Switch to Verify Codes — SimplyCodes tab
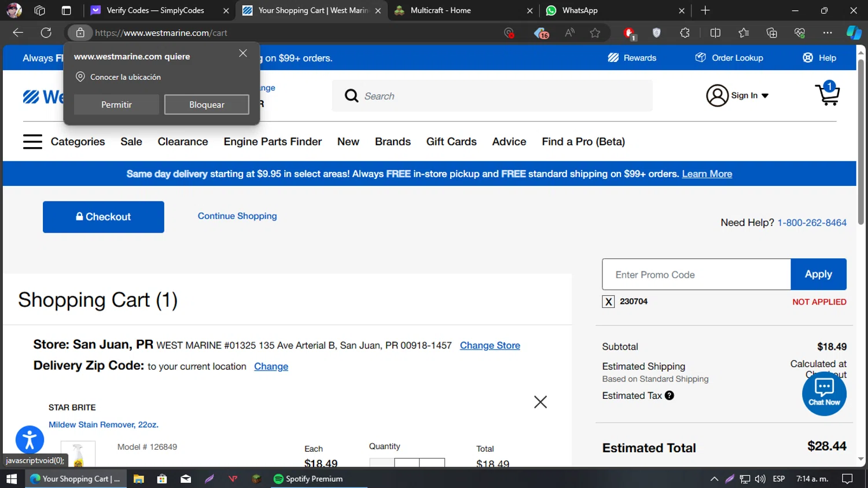868x488 pixels. pos(160,10)
